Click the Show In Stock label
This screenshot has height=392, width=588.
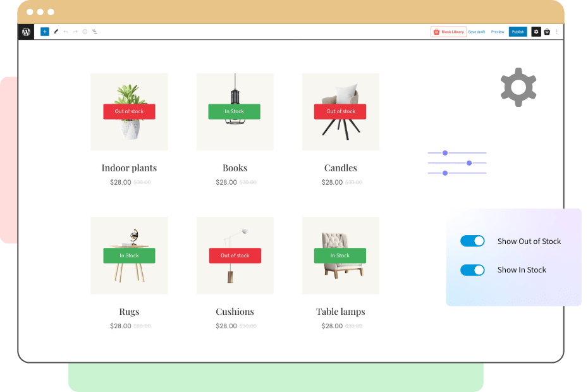pyautogui.click(x=522, y=270)
